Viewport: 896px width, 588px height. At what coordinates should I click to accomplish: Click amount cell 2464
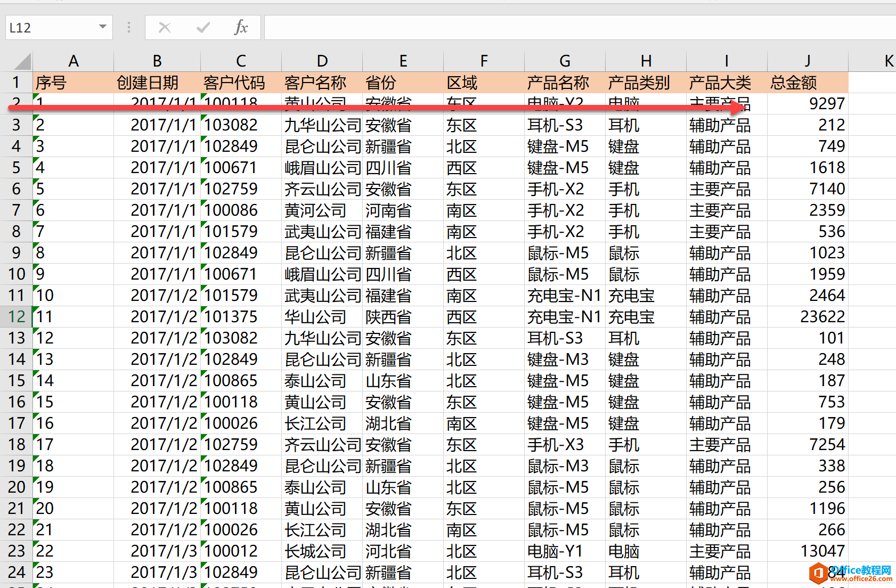[808, 296]
